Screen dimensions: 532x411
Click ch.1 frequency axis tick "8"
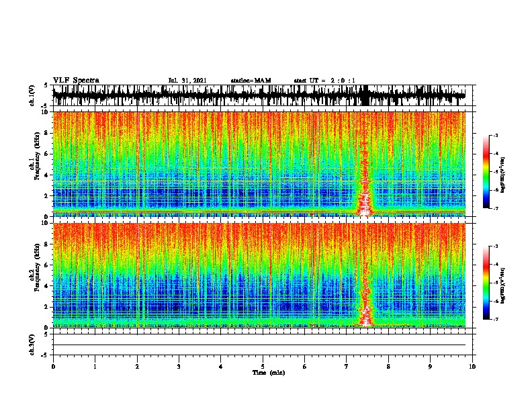(x=47, y=133)
